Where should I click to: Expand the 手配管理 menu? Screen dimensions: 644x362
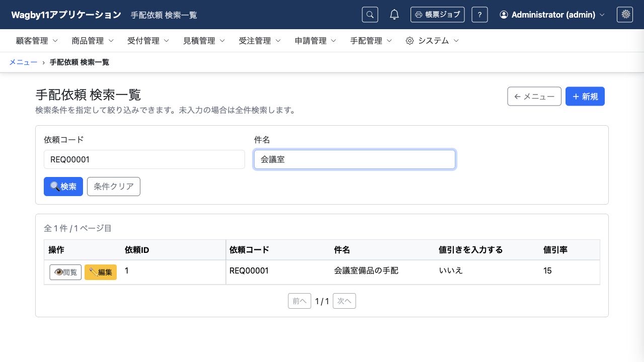(x=371, y=41)
